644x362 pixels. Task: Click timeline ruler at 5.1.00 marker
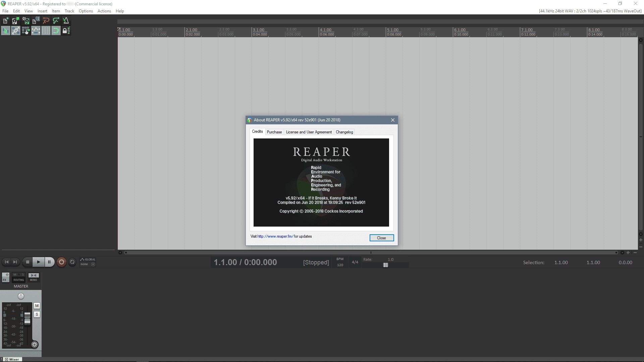[x=393, y=30]
